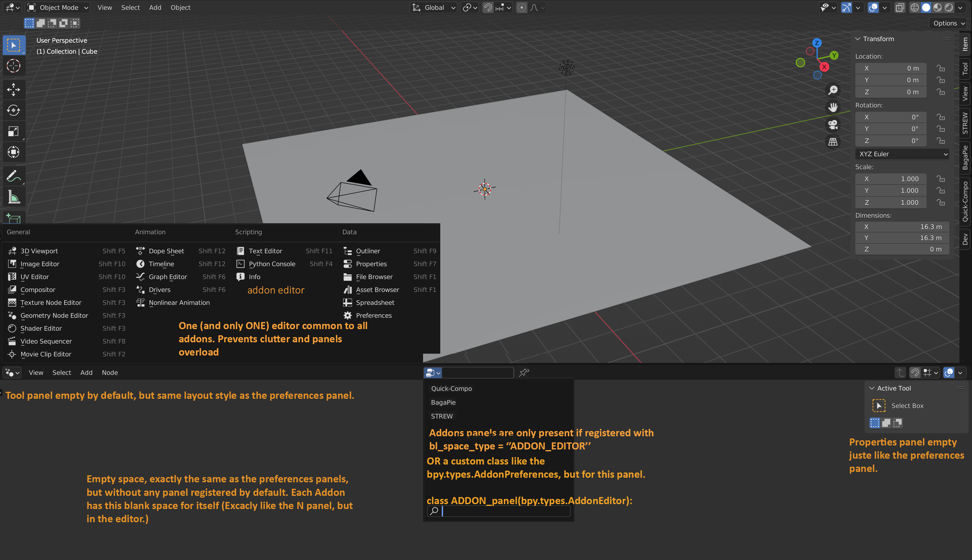Viewport: 972px width, 560px height.
Task: Select the Measure tool
Action: (14, 197)
